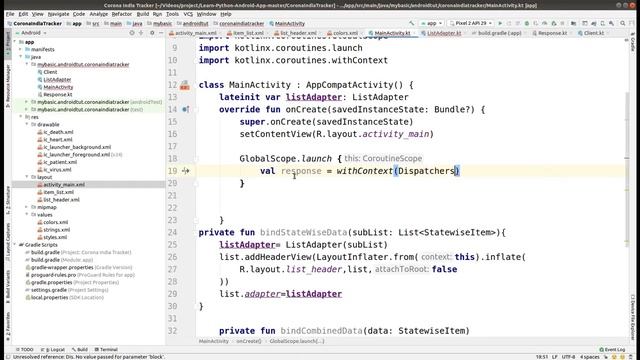The height and width of the screenshot is (360, 640).
Task: Open the Event Log tool window
Action: click(x=612, y=349)
